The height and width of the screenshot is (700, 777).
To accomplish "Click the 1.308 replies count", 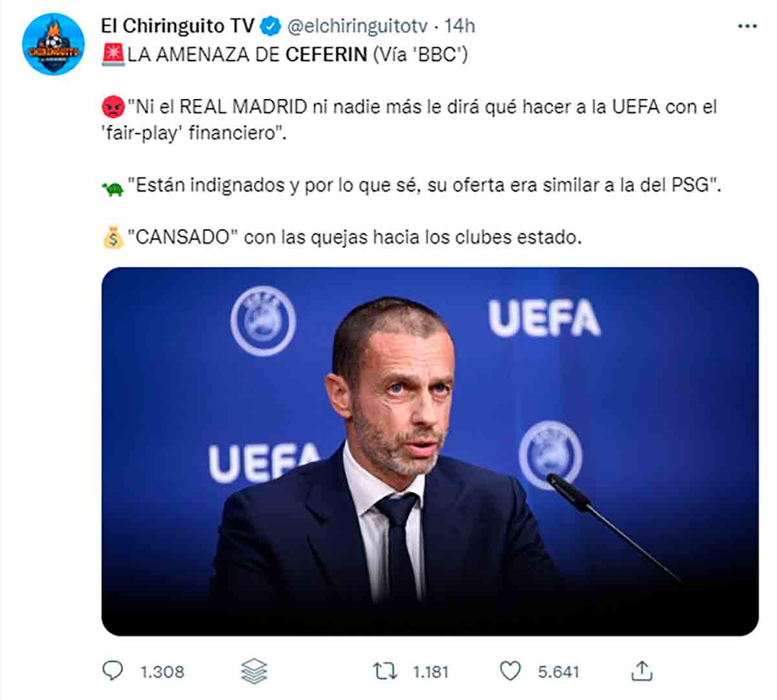I will 163,672.
